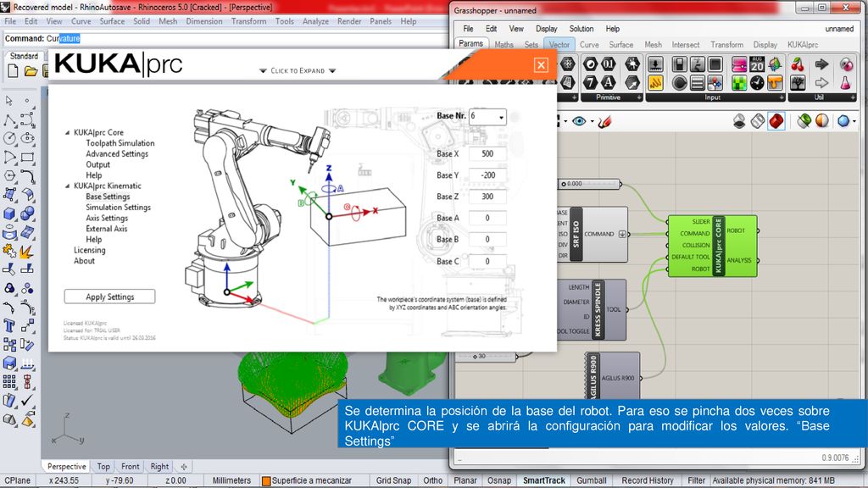Viewport: 868px width, 488px height.
Task: Select the Rectangle tool in Rhino sidebar
Action: click(27, 157)
